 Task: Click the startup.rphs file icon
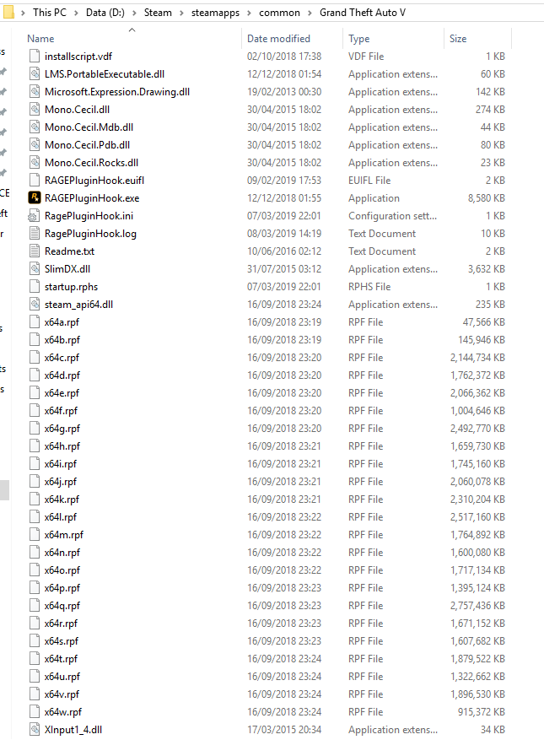(35, 286)
